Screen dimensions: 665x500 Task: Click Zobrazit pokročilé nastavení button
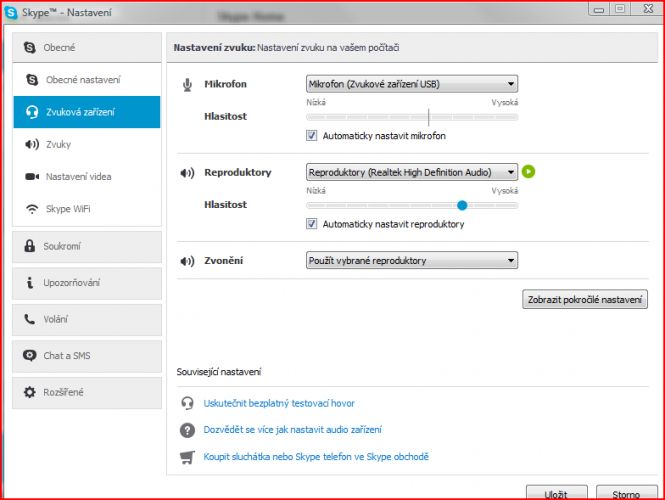pos(585,299)
